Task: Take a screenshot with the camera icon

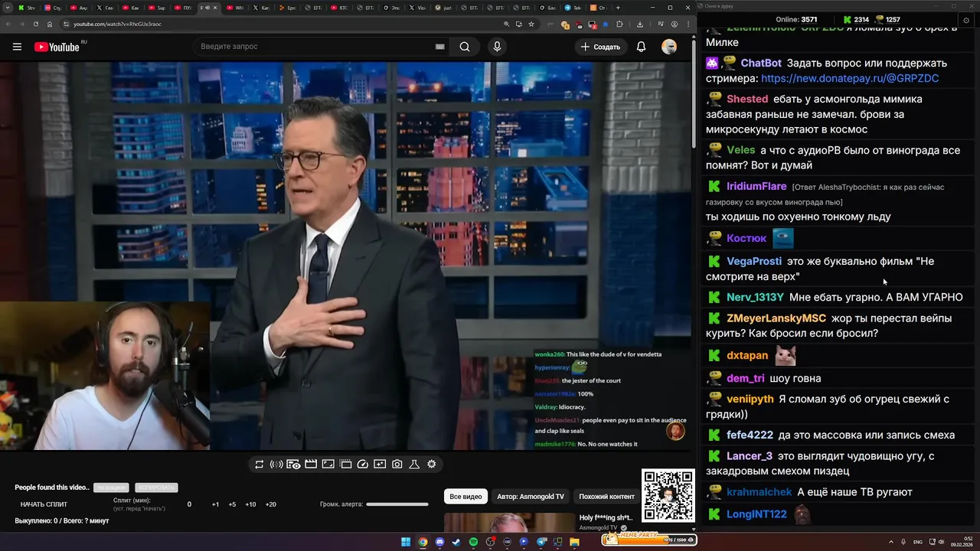Action: coord(397,465)
